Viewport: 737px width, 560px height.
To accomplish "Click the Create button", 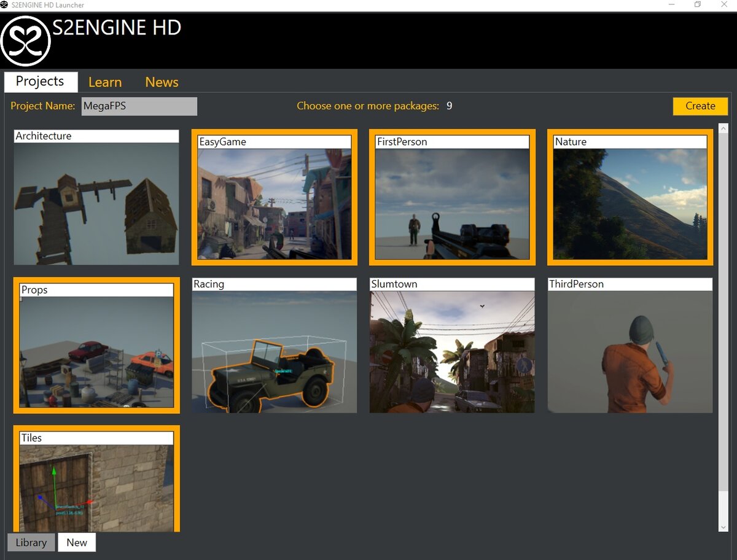I will (x=700, y=106).
